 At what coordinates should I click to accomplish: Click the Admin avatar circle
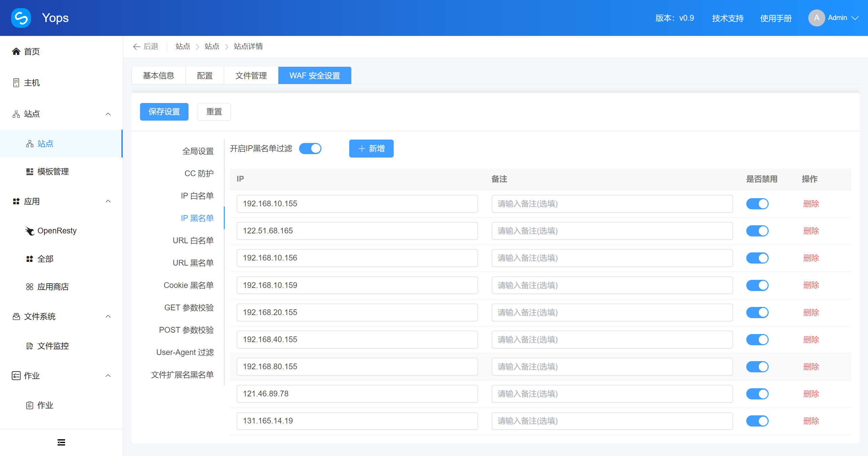click(x=816, y=18)
